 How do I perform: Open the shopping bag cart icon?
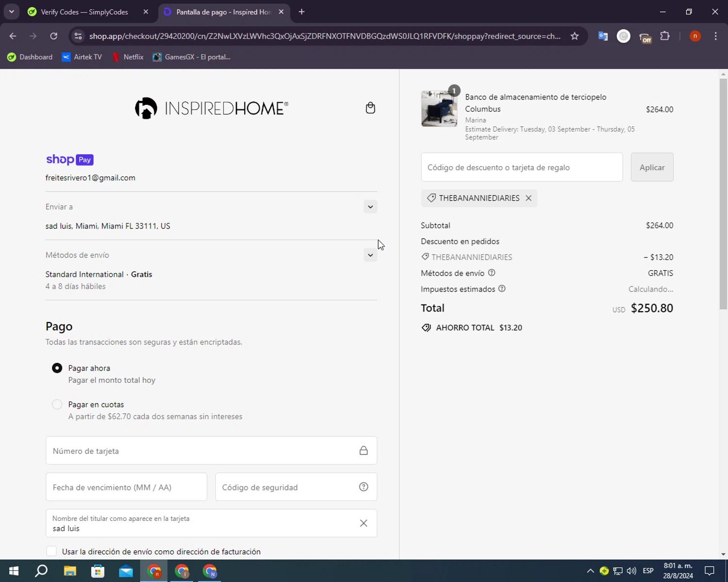click(x=370, y=108)
